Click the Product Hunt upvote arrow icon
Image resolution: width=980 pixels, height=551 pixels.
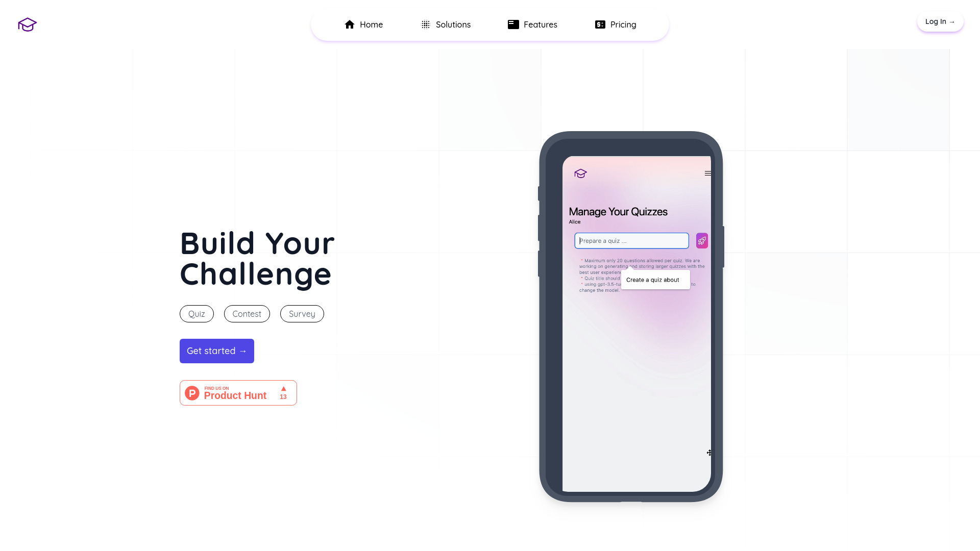click(283, 388)
